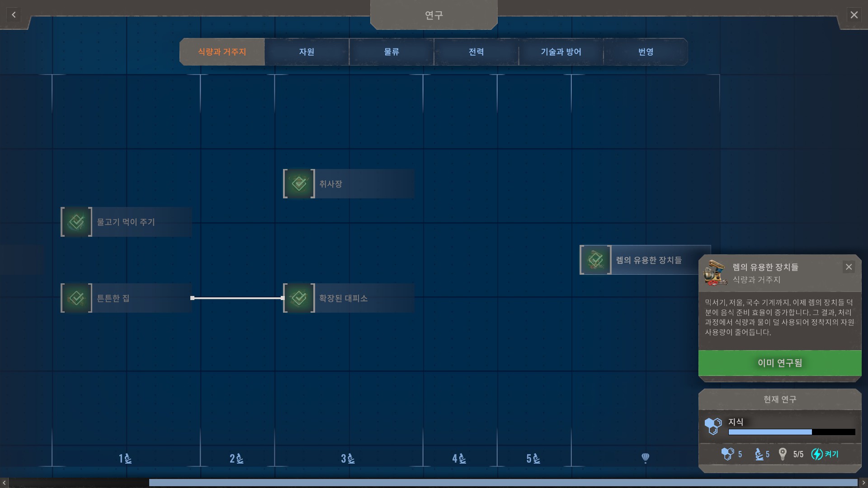Click the 튼튼한 집 research checkmark icon
Screen dimensions: 868x488
click(x=76, y=298)
